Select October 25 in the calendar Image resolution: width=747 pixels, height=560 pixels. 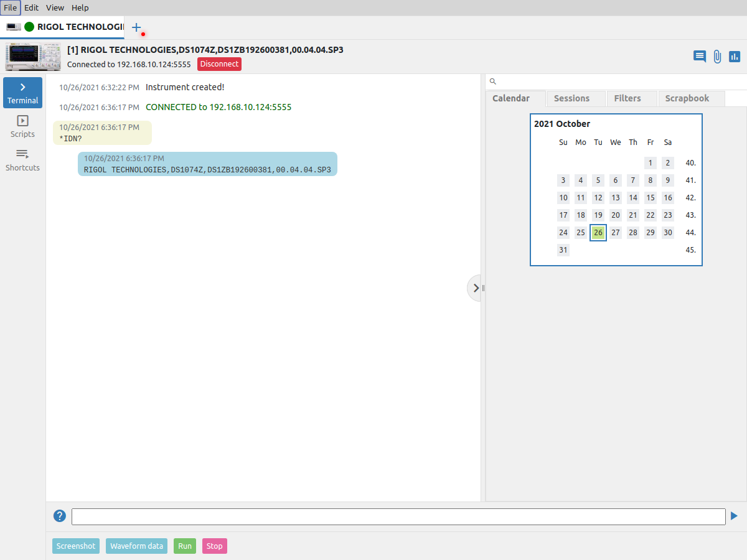[x=581, y=233]
